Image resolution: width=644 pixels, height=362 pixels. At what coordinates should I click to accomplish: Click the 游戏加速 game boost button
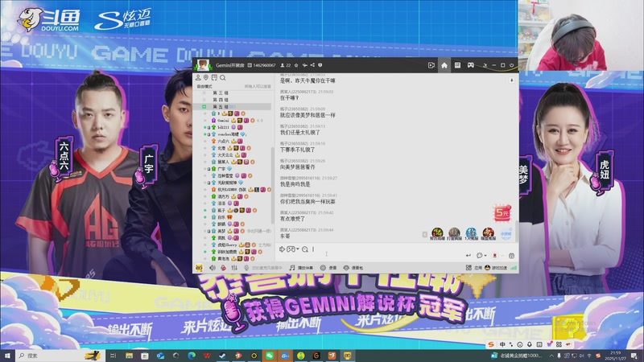coord(496,268)
